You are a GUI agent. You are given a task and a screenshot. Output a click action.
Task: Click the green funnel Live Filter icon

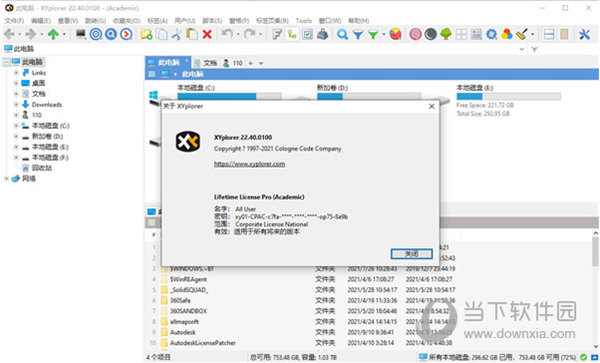tap(373, 35)
